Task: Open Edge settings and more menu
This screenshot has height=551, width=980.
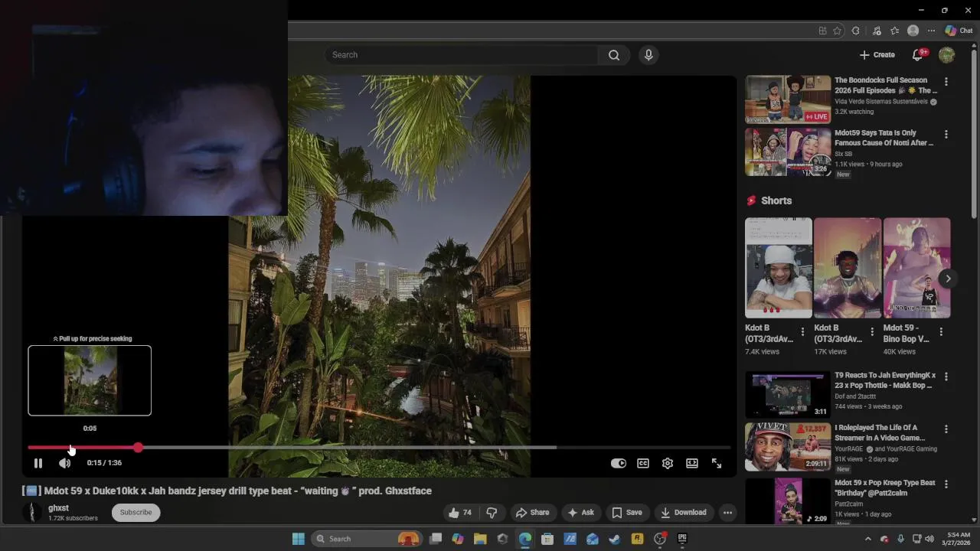Action: 931,31
